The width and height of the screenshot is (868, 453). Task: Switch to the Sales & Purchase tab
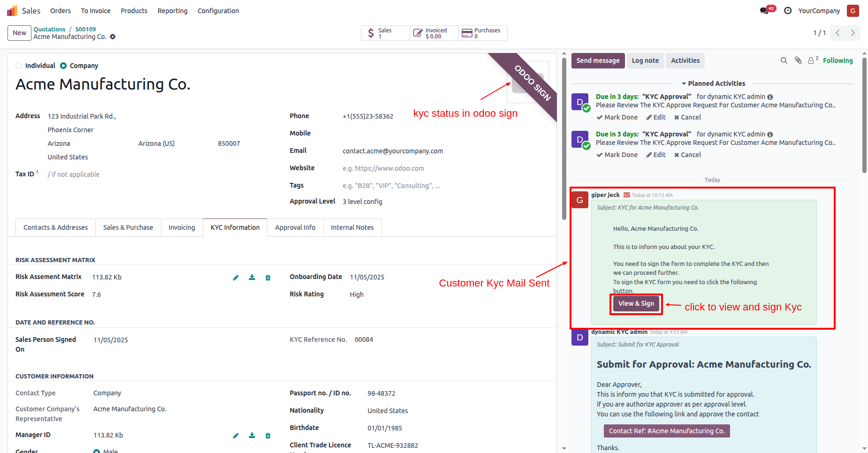click(128, 227)
